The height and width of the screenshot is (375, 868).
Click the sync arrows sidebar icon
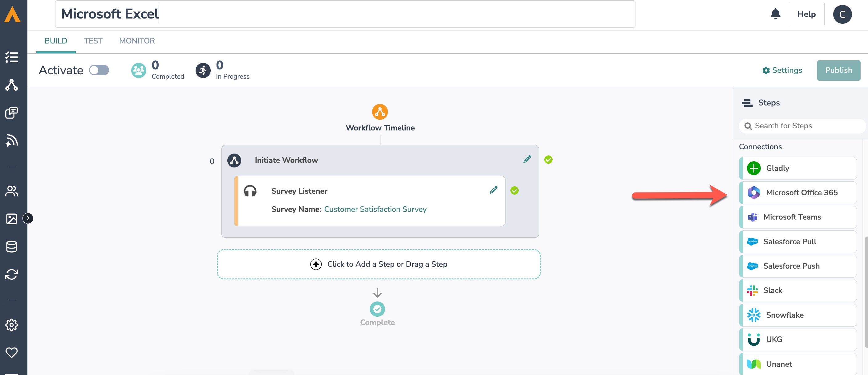(x=12, y=274)
